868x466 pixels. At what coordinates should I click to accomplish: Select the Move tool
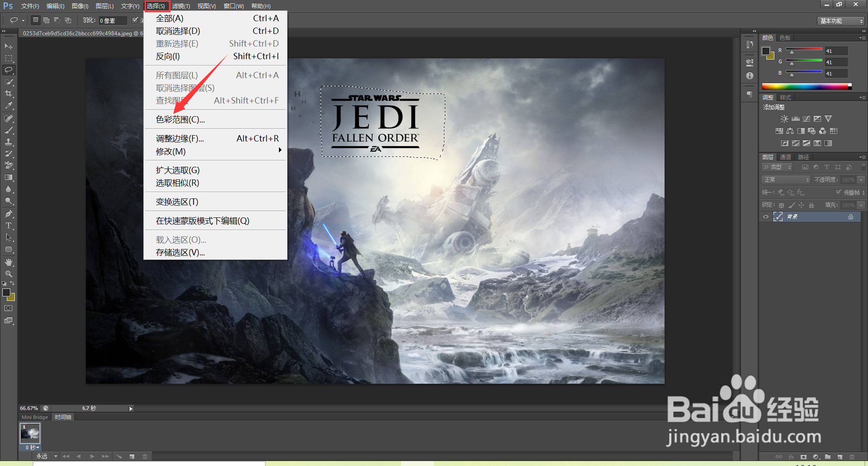[x=9, y=46]
